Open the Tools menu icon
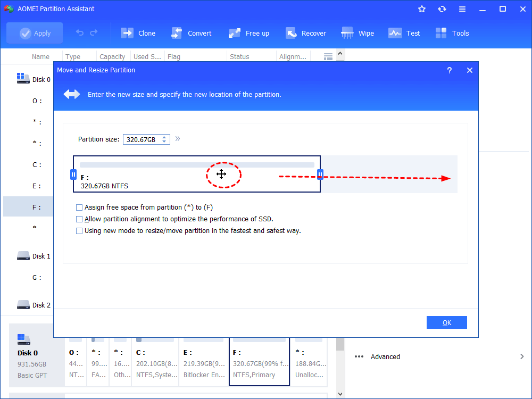This screenshot has width=532, height=399. pos(441,33)
